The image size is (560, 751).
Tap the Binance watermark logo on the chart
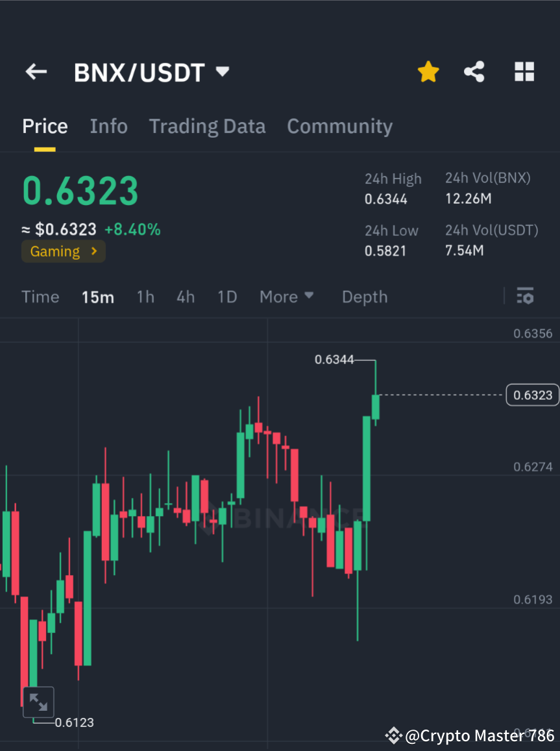click(x=279, y=517)
